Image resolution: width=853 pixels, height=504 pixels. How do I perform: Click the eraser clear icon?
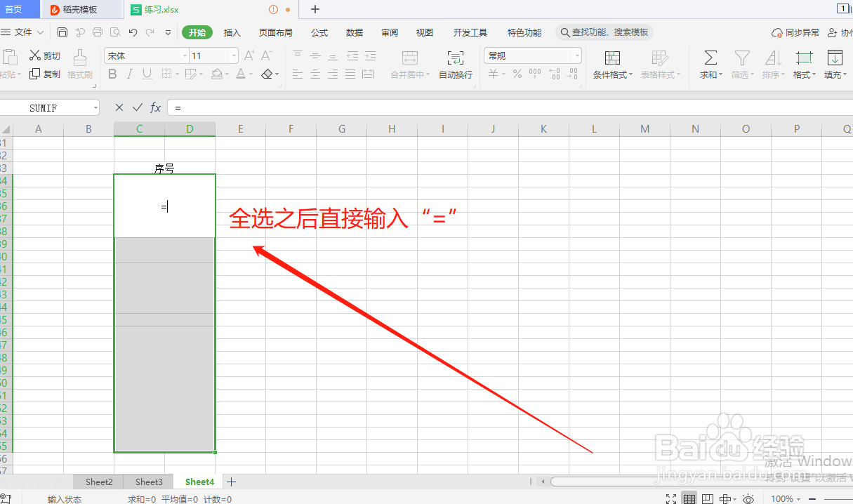tap(266, 74)
